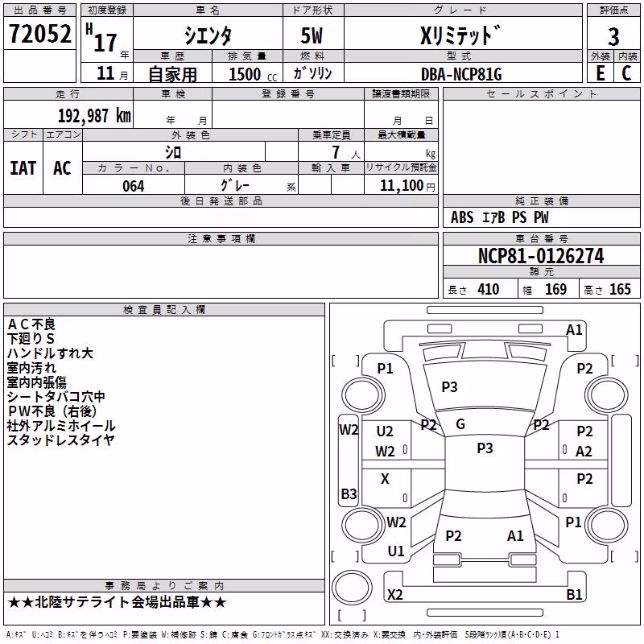Select note スタッドレスタイヤ

tap(60, 440)
